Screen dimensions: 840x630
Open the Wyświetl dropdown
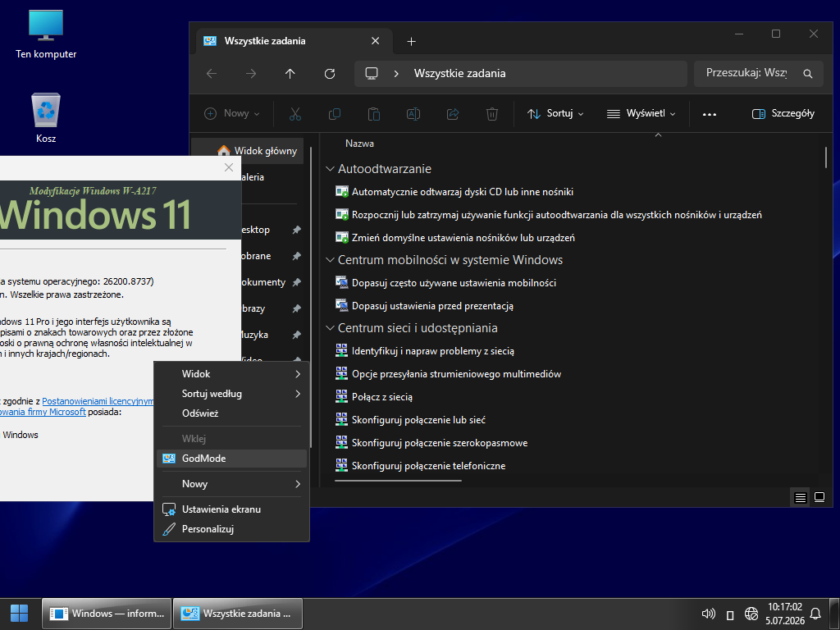641,113
